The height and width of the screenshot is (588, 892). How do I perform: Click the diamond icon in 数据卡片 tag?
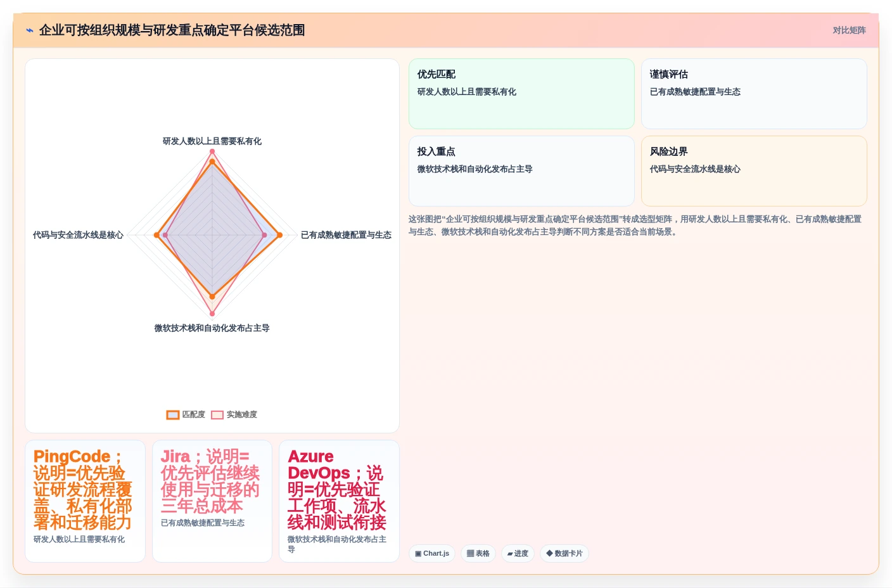(549, 553)
